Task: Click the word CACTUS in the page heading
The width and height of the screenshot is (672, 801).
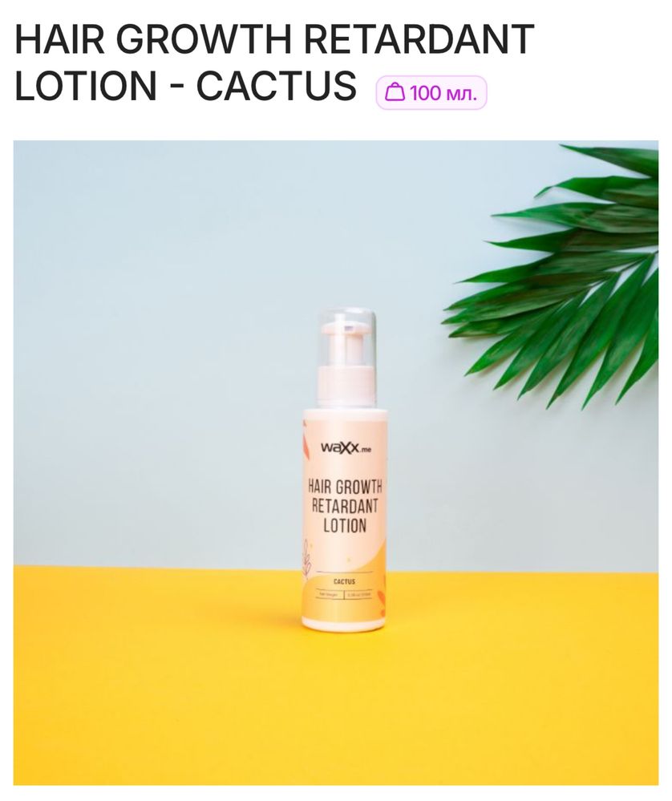Action: pos(276,85)
